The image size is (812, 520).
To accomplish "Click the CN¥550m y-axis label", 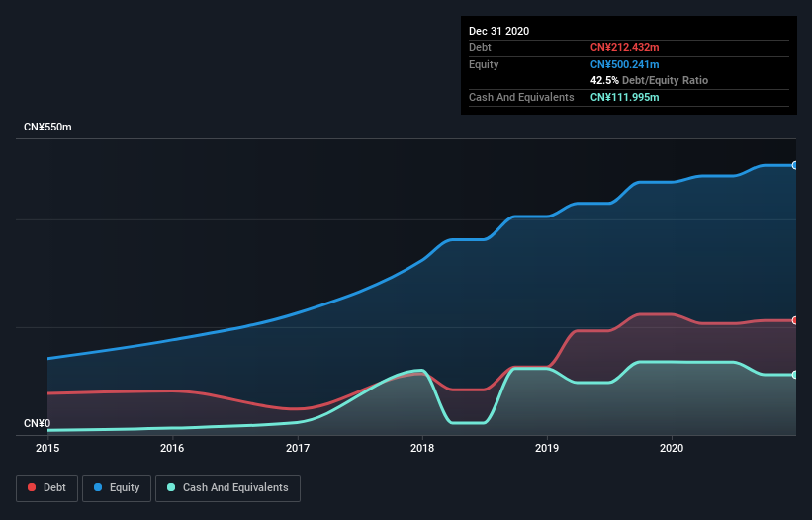I will pyautogui.click(x=47, y=127).
